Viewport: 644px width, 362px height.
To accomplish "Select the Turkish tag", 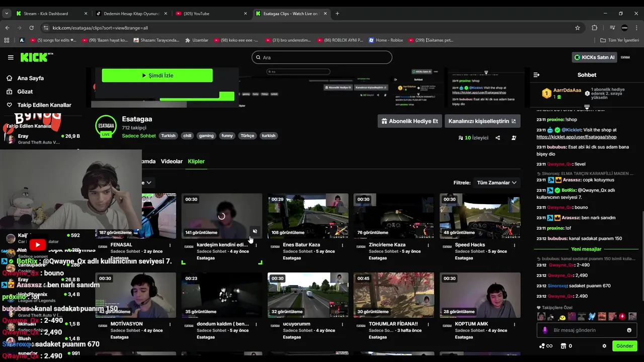I will pyautogui.click(x=169, y=136).
